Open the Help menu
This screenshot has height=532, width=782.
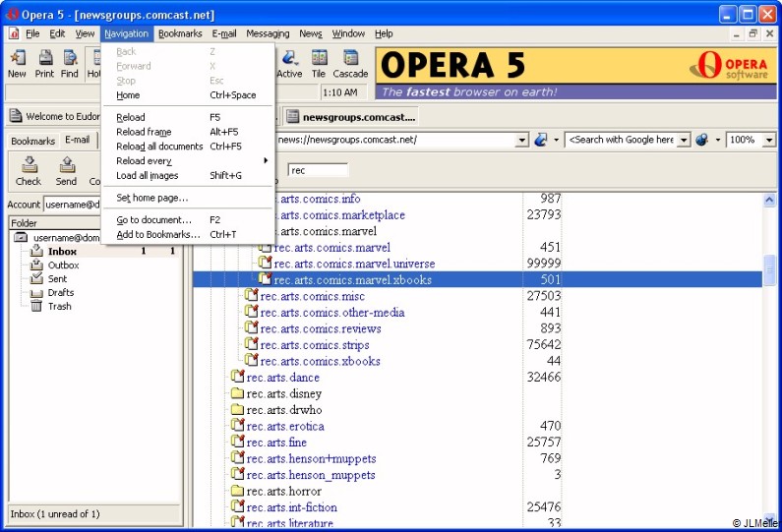[x=384, y=33]
